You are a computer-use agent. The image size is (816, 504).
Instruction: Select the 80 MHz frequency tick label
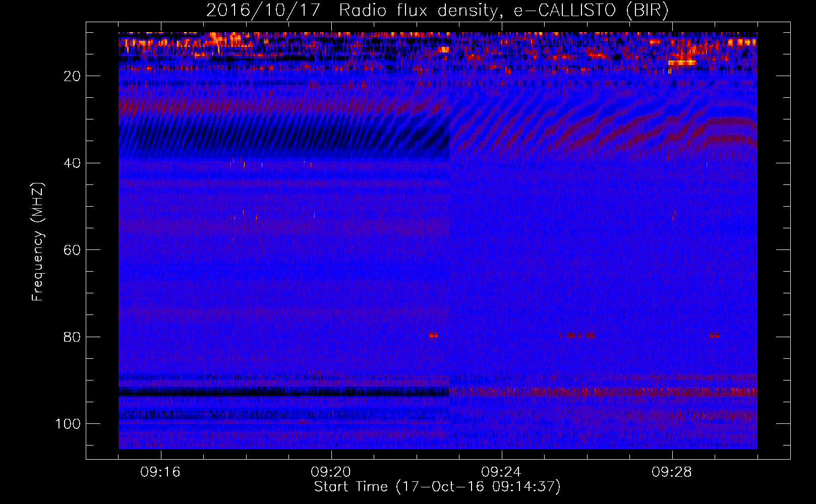point(72,337)
